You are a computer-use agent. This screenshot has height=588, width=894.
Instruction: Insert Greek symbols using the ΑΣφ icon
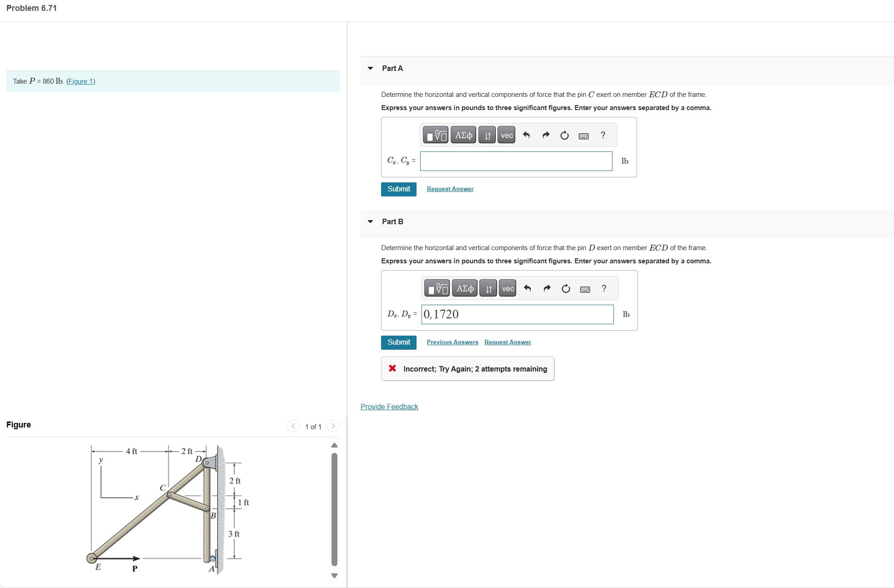click(463, 135)
